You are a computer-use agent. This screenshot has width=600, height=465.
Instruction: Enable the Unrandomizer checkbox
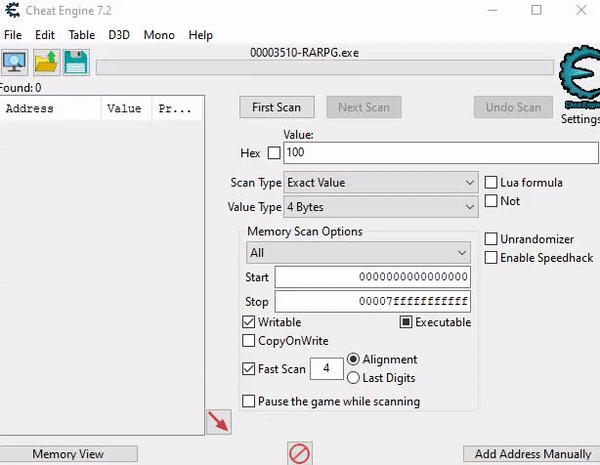491,239
